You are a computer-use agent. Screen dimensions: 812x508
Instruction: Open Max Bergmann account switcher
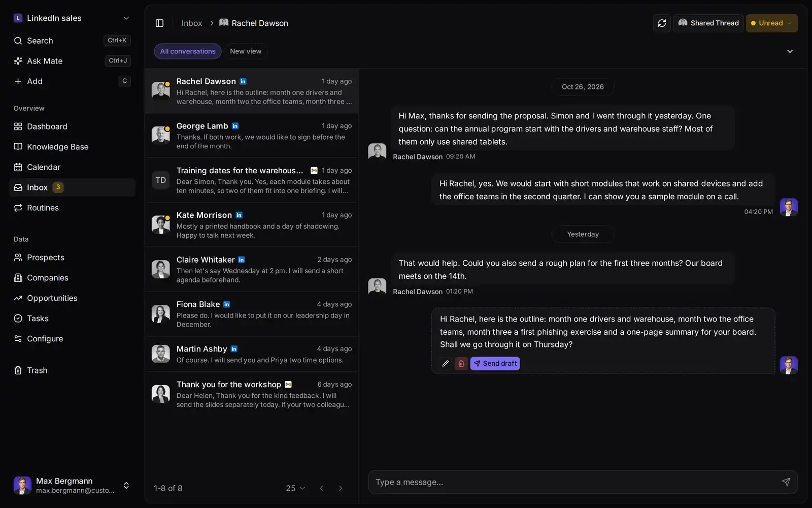[72, 486]
